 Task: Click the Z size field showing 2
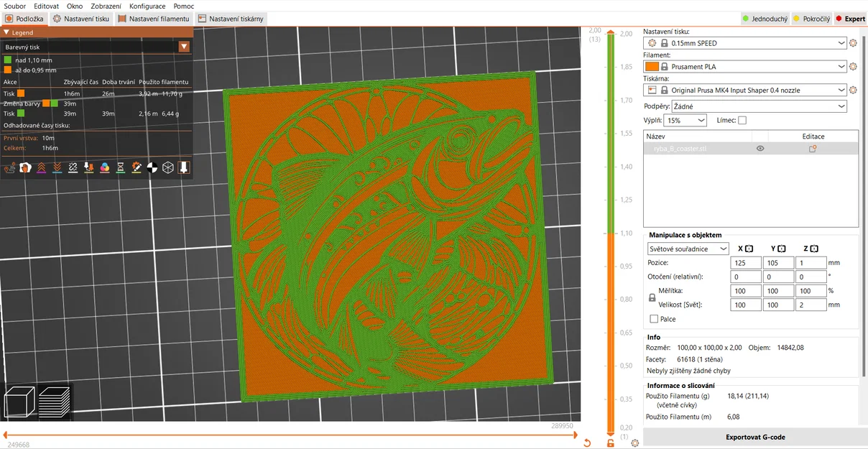click(811, 305)
